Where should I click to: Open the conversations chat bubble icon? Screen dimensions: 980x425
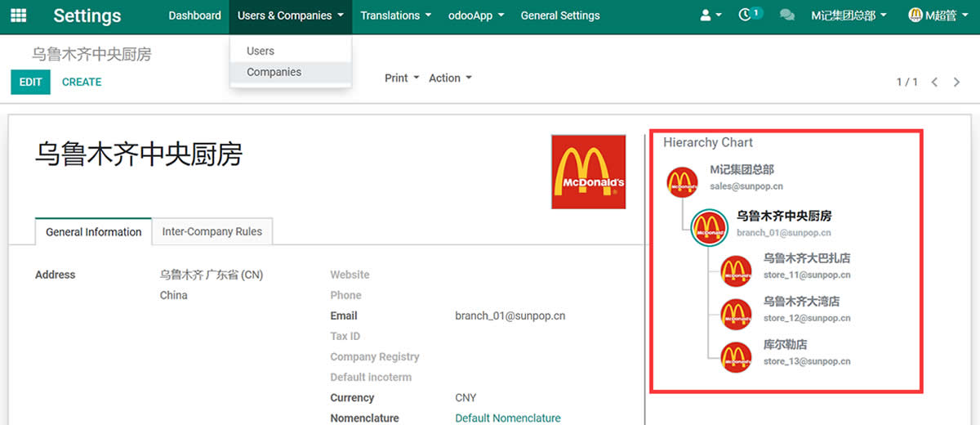coord(786,16)
